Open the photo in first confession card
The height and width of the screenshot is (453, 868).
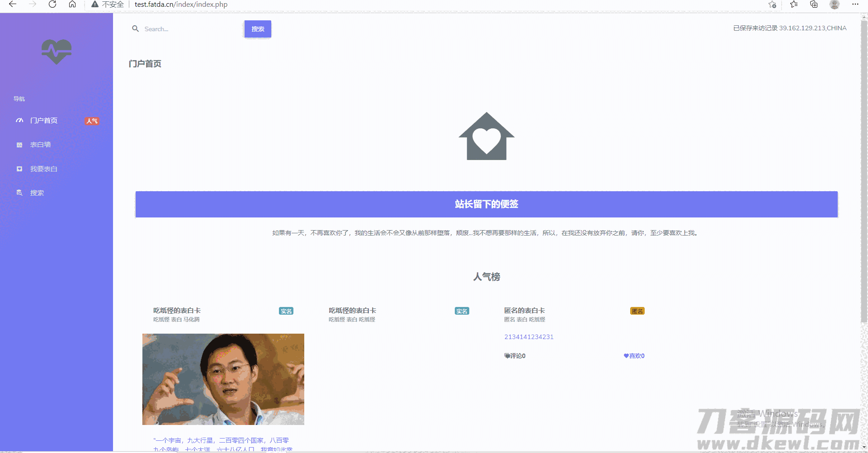[x=223, y=379]
